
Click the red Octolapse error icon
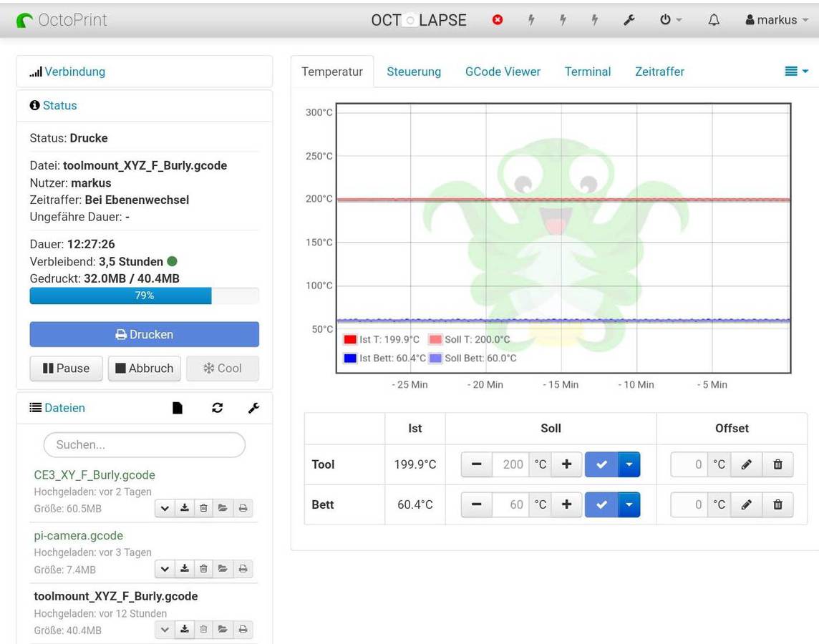tap(498, 20)
